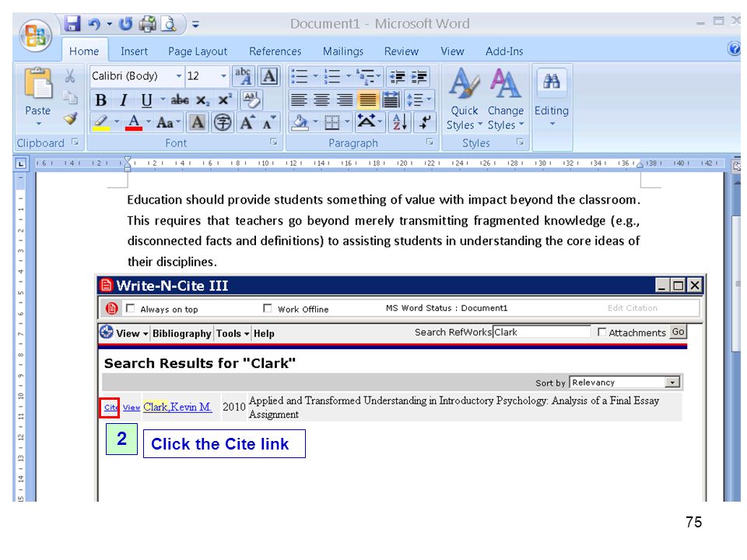Open Write-N-Cite Tools menu
747x560 pixels.
pos(233,334)
